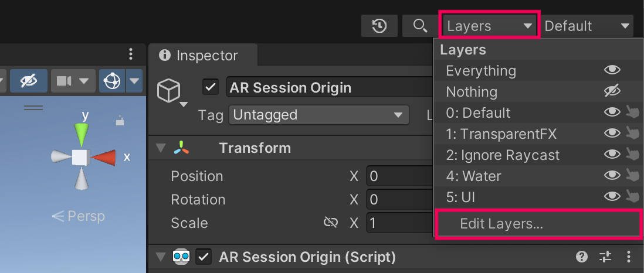The width and height of the screenshot is (644, 273).
Task: Open help for AR Session Origin script
Action: click(582, 257)
